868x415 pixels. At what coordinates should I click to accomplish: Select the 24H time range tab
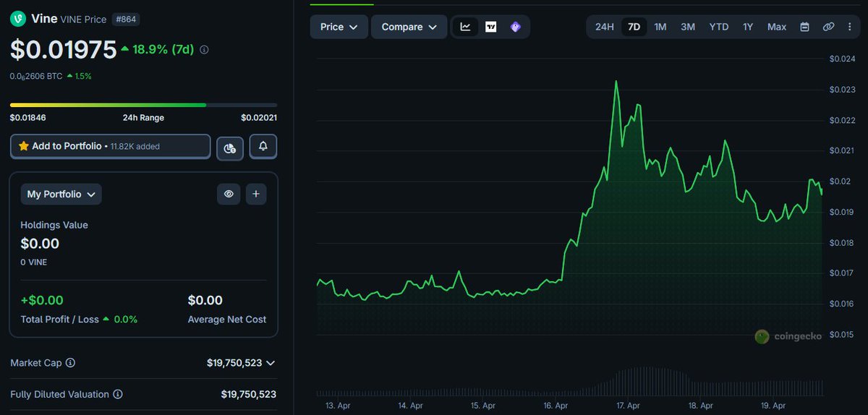[604, 27]
